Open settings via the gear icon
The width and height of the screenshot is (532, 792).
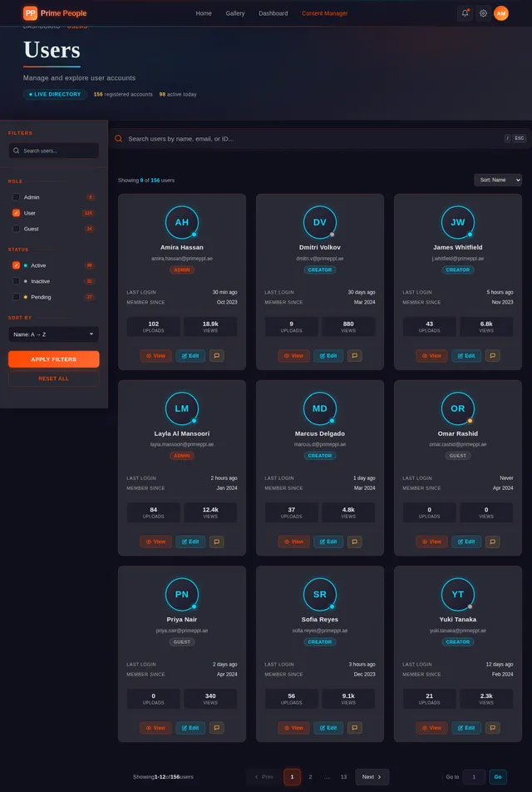point(483,13)
